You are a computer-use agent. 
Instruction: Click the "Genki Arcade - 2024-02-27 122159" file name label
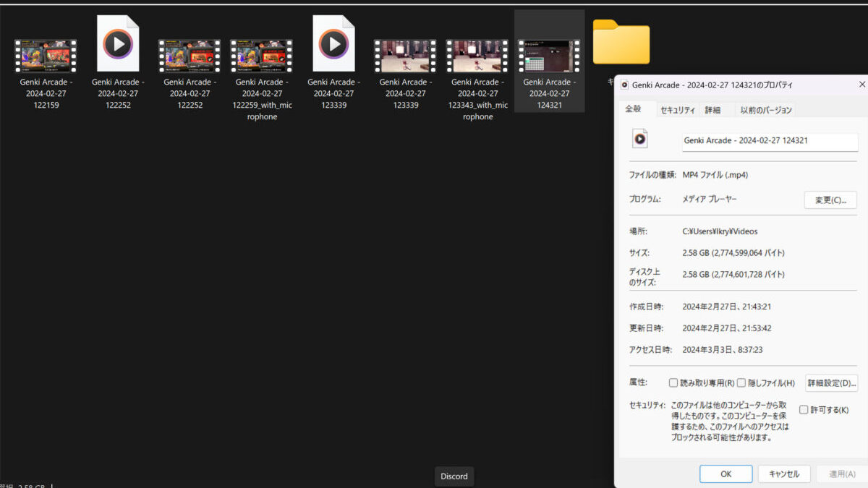pyautogui.click(x=46, y=93)
